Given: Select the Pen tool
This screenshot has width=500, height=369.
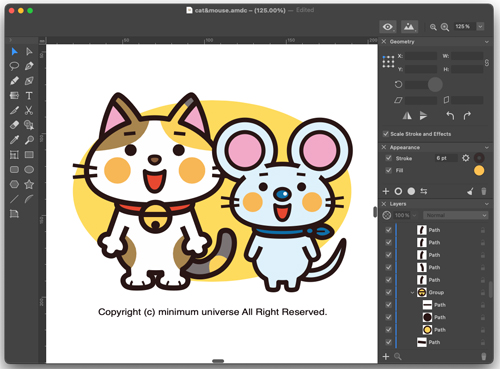Looking at the screenshot, I should [29, 66].
